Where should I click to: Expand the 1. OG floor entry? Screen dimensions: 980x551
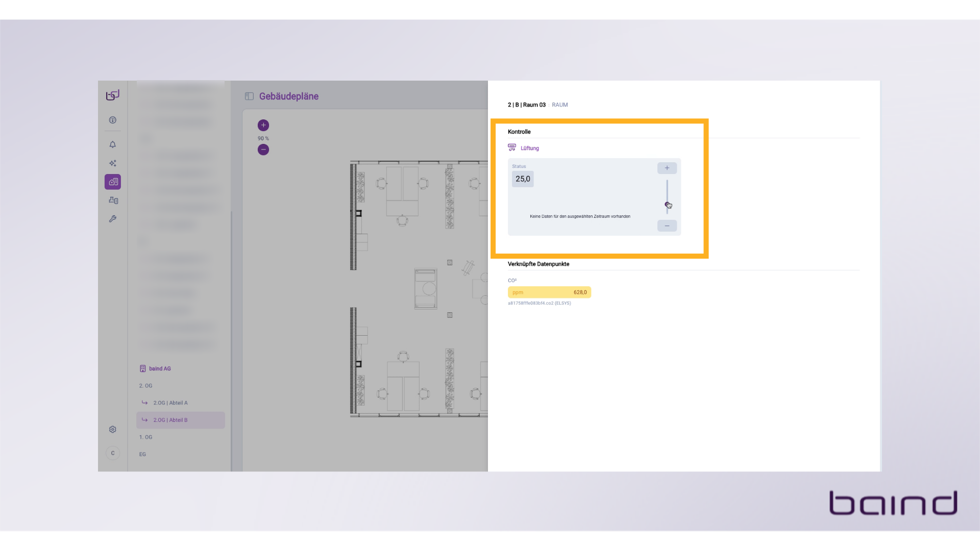pos(146,437)
